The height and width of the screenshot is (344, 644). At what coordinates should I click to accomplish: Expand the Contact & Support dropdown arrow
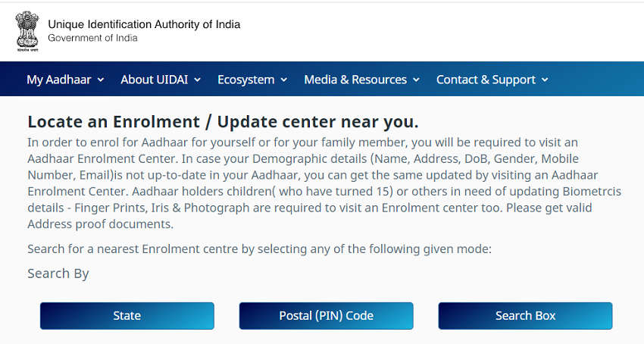(545, 80)
